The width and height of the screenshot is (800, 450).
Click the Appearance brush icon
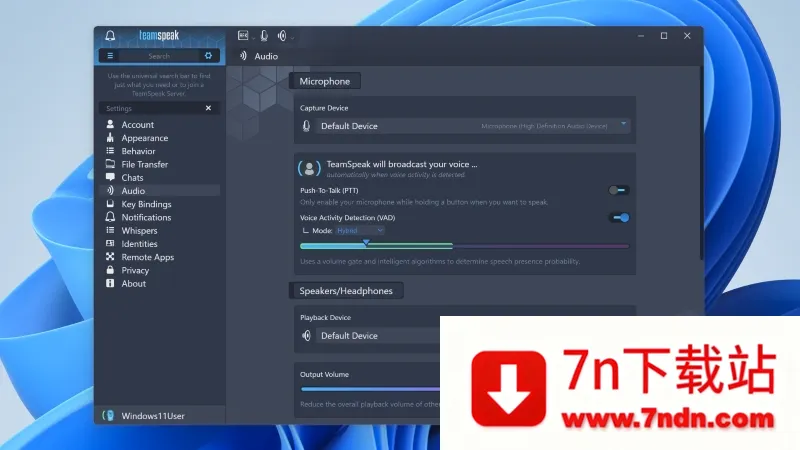110,137
